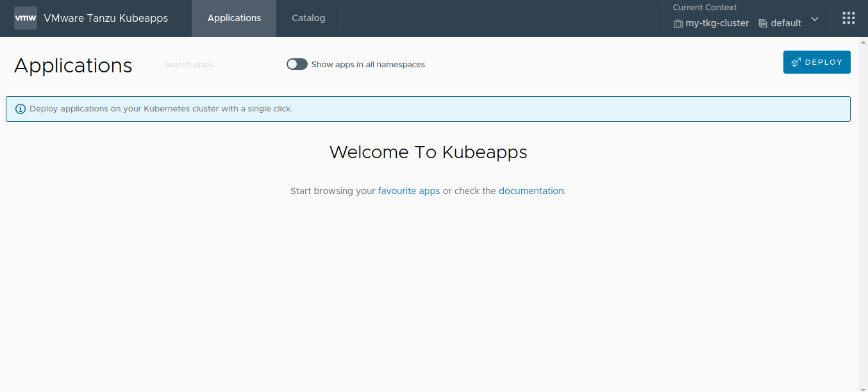Viewport: 868px width, 392px height.
Task: Switch to the Catalog tab
Action: click(308, 18)
